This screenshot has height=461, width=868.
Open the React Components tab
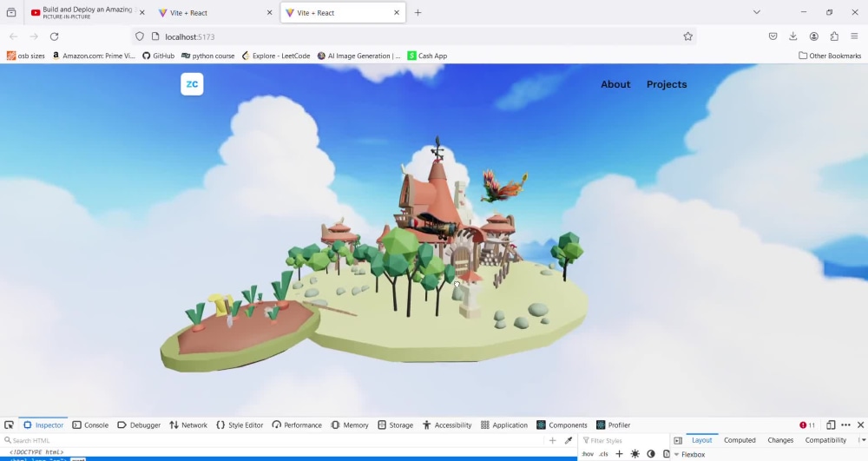coord(562,425)
